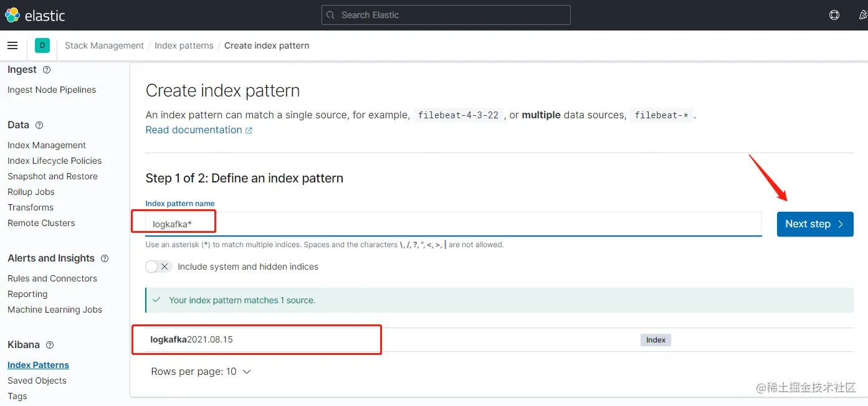Click the Elastic logo
Screen dimensions: 868x406
point(35,15)
